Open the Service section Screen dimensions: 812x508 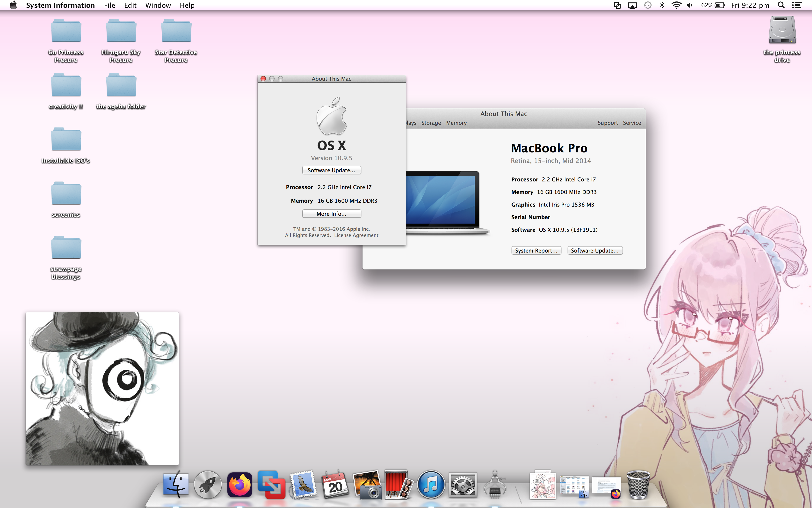(x=632, y=123)
